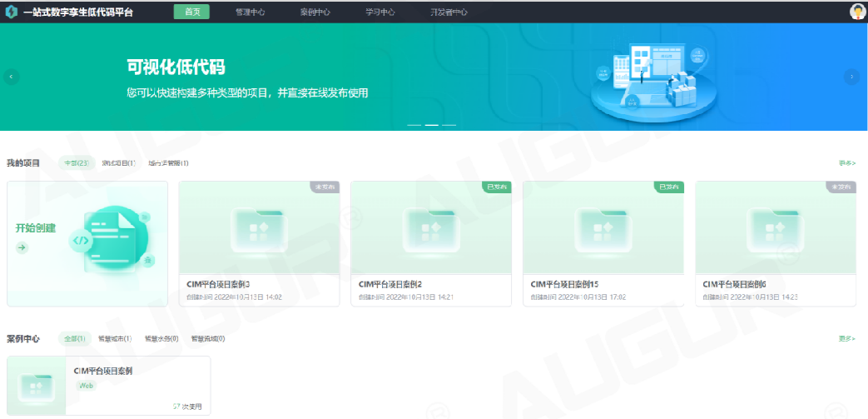Screen dimensions: 868x419
Task: Open case title CIM平台项目案例 in 案例中心
Action: [x=103, y=371]
